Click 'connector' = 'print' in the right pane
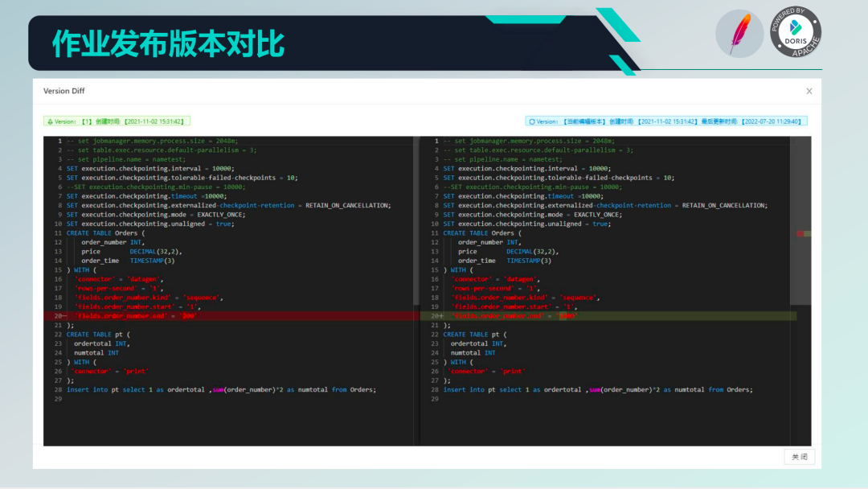This screenshot has width=868, height=489. coord(486,371)
